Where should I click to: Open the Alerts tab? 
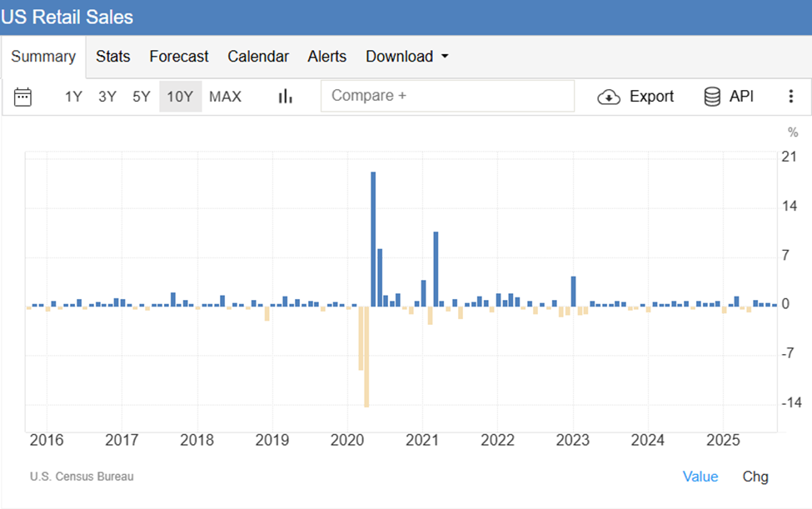tap(326, 57)
